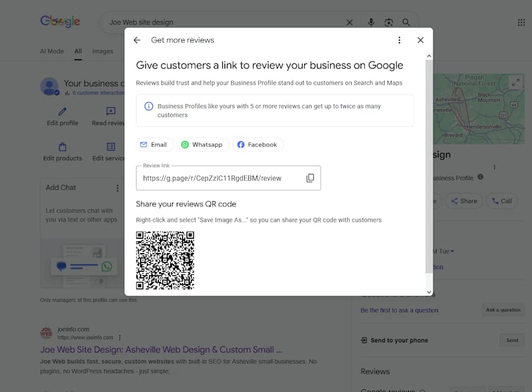Copy the review link using copy icon

[310, 178]
